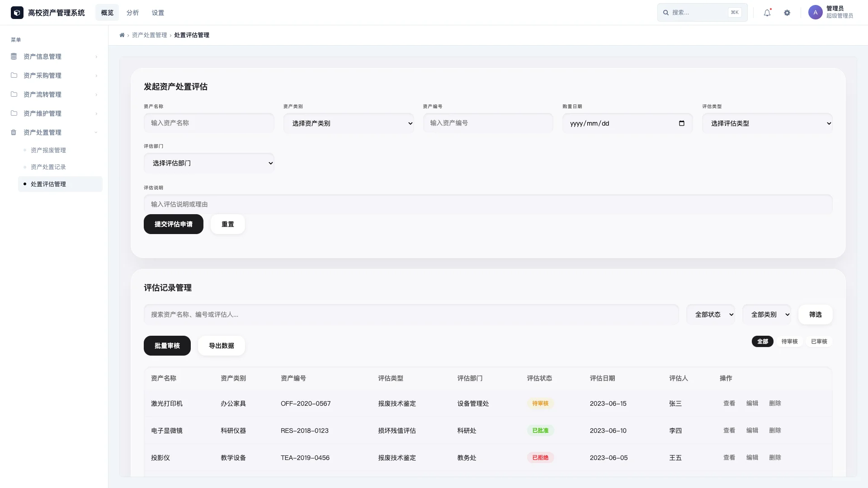Click the 提交评估申请 button

tap(173, 224)
